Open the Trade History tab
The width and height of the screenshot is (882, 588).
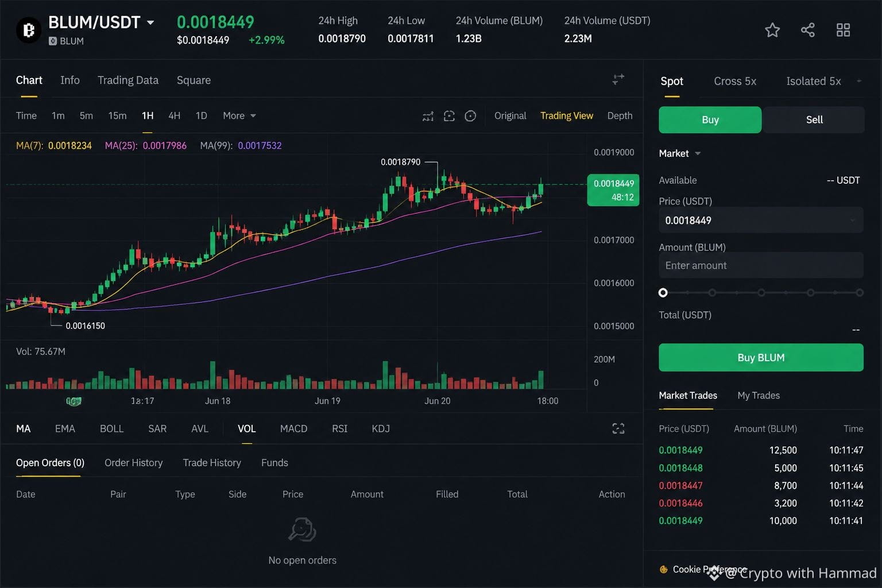[x=212, y=462]
